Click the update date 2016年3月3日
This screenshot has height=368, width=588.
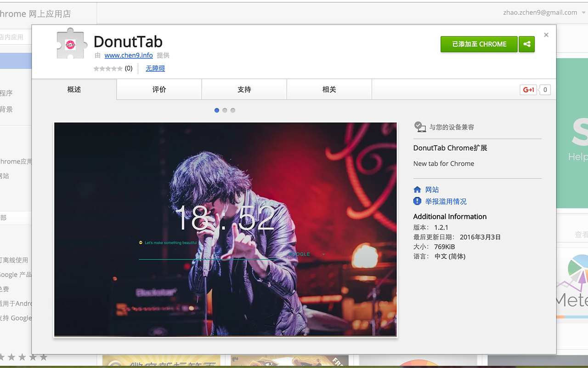[x=480, y=237]
